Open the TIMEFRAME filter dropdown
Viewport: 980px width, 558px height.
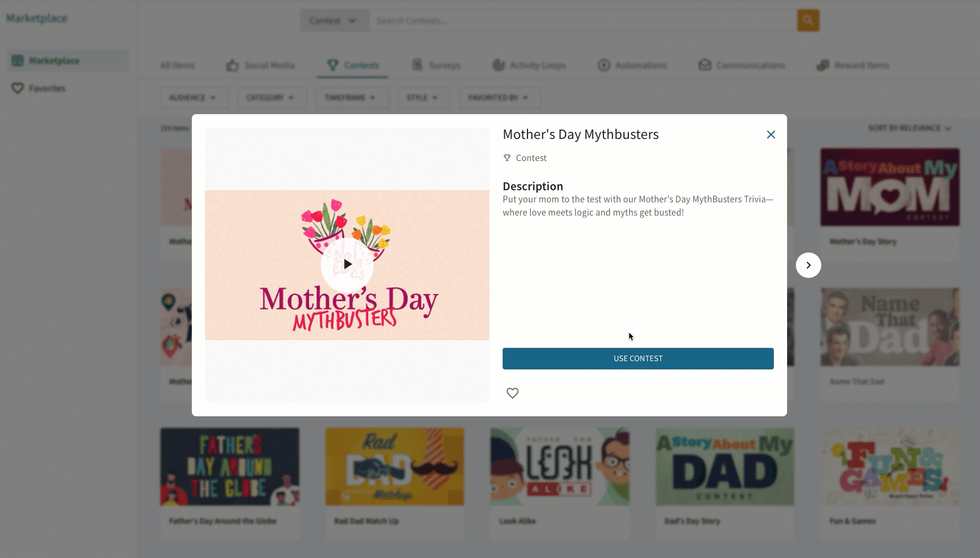350,98
